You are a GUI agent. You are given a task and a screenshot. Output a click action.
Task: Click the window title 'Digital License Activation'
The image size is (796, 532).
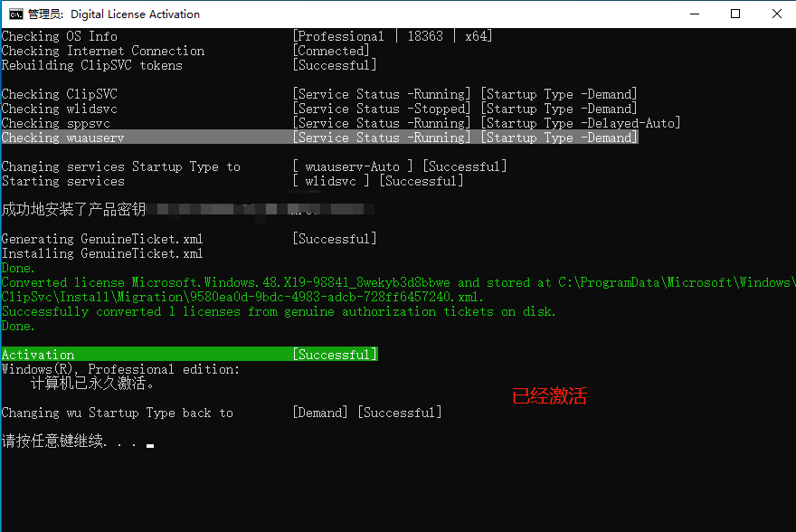[x=135, y=14]
